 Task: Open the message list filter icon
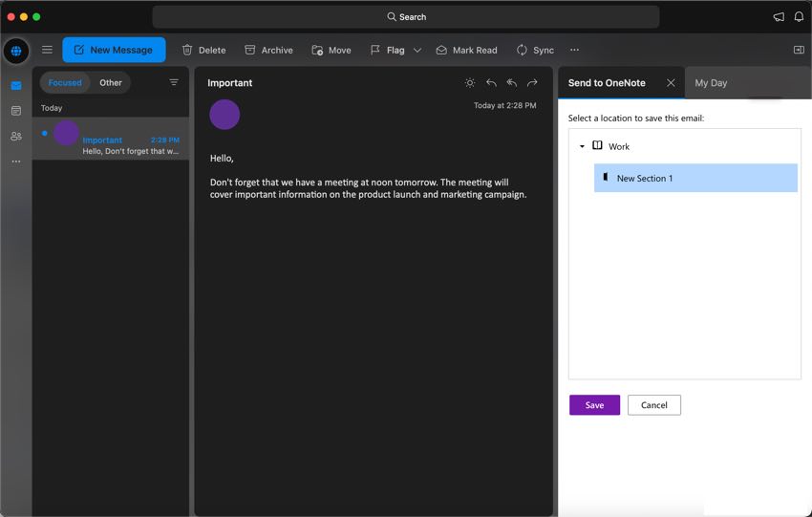point(174,82)
